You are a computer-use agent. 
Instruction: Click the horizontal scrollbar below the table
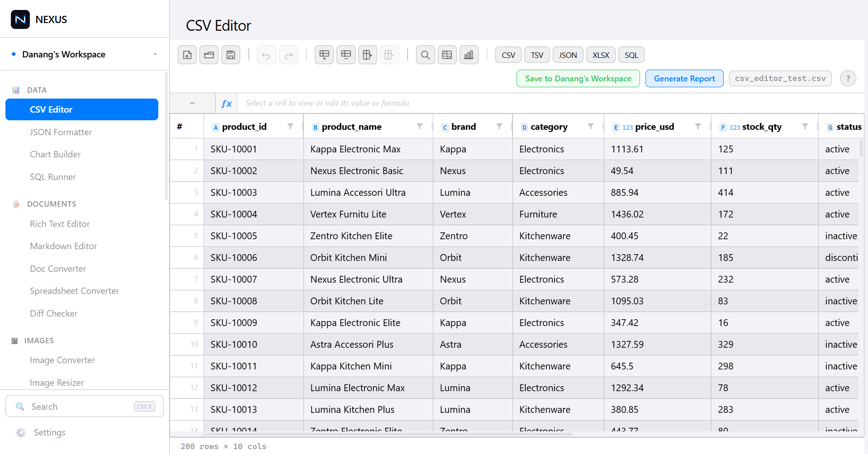coord(389,434)
